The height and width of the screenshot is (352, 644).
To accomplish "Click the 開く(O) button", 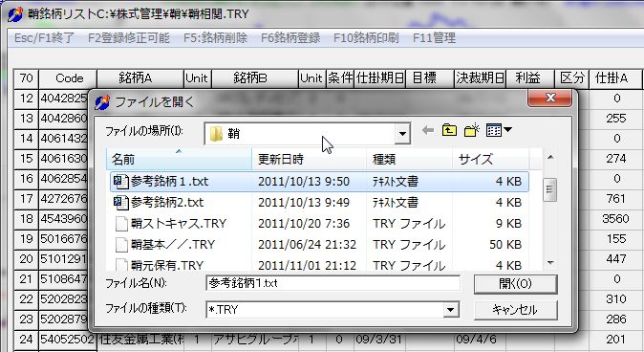I will click(x=515, y=284).
